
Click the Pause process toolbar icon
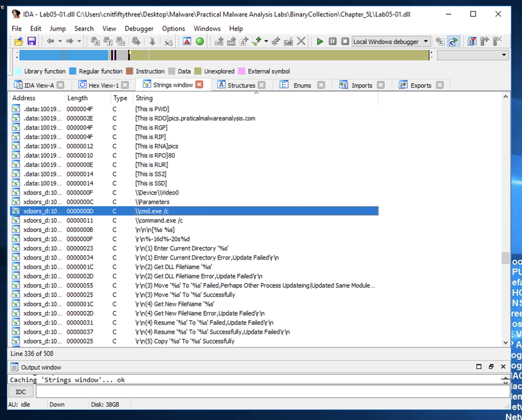(x=333, y=42)
